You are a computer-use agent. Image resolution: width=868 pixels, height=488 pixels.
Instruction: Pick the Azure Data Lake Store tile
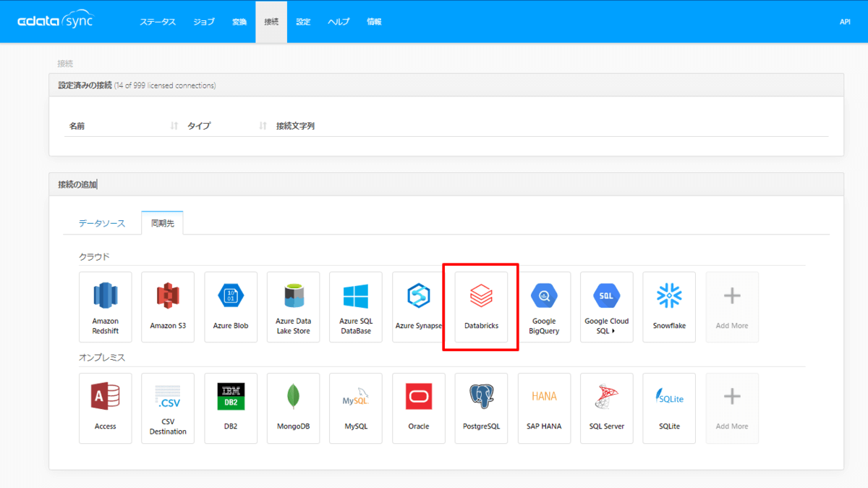click(x=293, y=307)
